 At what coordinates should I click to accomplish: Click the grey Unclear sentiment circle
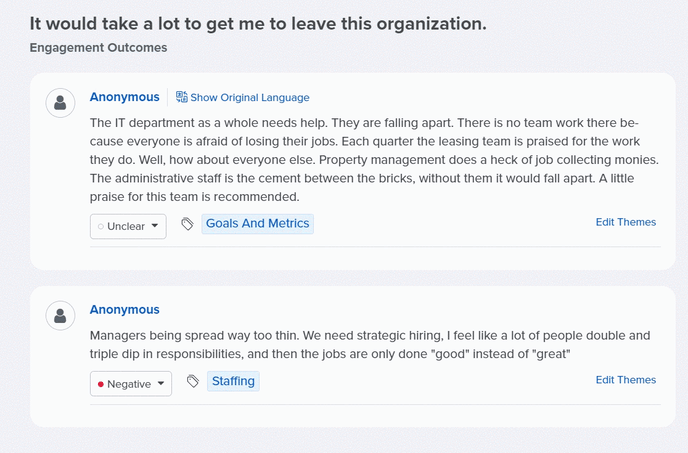click(x=100, y=226)
